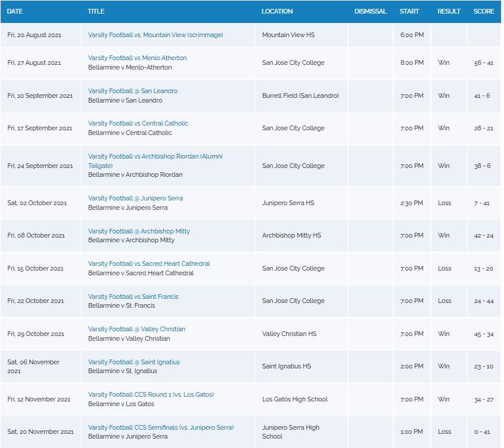The image size is (504, 448).
Task: Click the score 42 - 24
Action: [483, 236]
